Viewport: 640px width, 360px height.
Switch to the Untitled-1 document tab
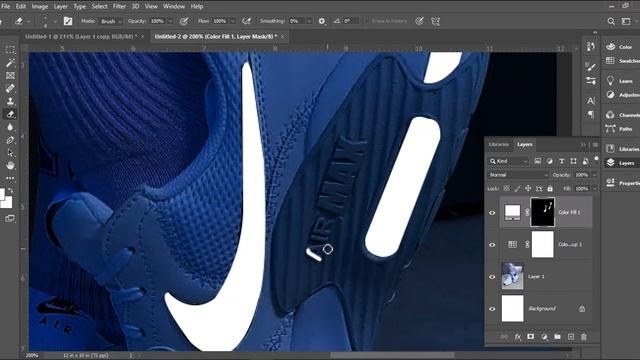(81, 36)
